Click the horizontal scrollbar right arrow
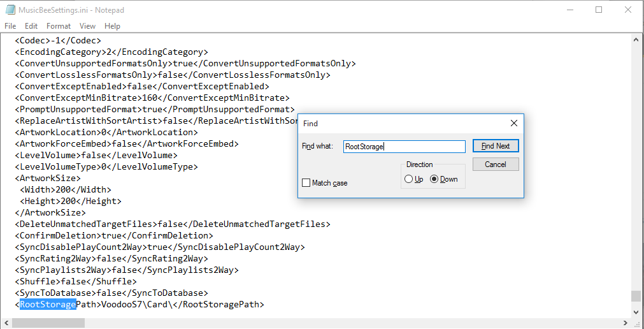The height and width of the screenshot is (329, 644). pos(625,323)
